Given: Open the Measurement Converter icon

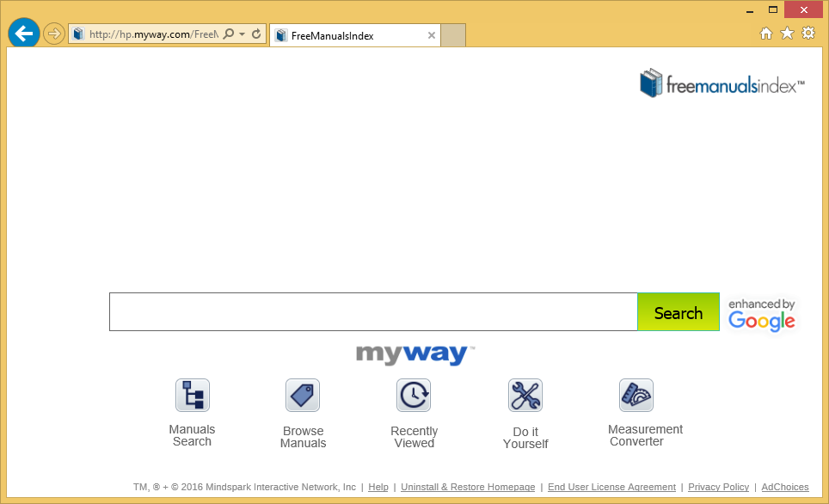Looking at the screenshot, I should [636, 395].
